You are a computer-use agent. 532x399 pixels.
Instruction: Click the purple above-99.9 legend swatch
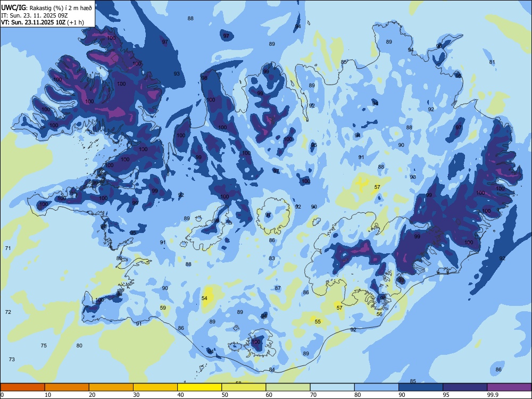tap(509, 387)
